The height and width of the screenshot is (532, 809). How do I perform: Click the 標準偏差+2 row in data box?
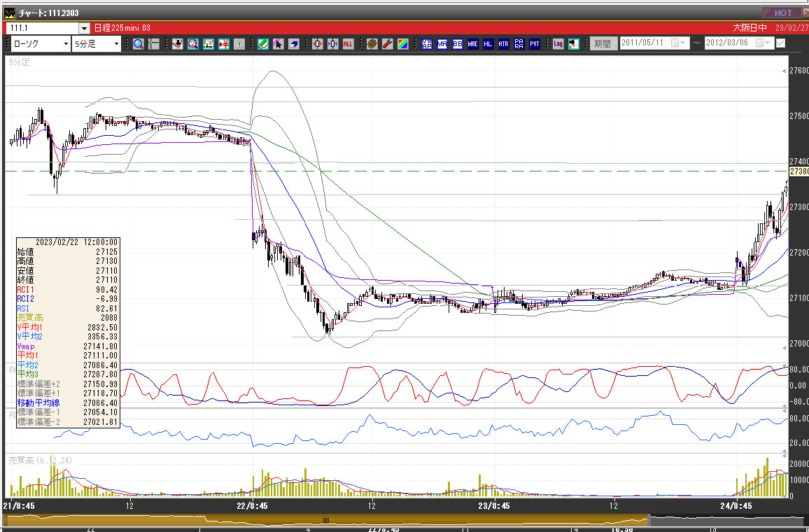pos(68,384)
